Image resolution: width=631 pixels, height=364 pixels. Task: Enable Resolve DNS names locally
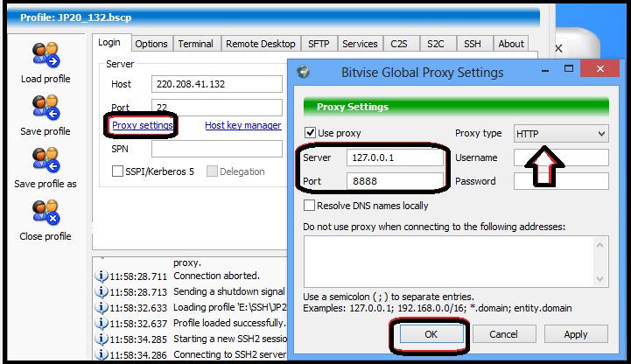[x=309, y=206]
